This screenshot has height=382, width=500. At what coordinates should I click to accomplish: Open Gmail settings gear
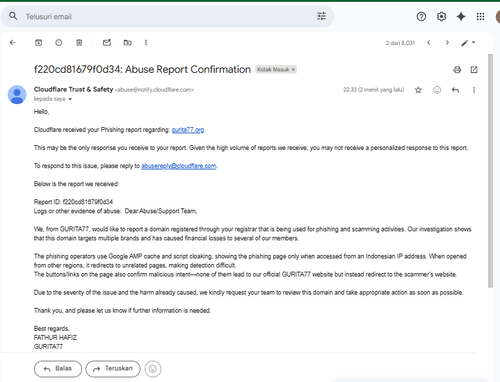point(441,16)
